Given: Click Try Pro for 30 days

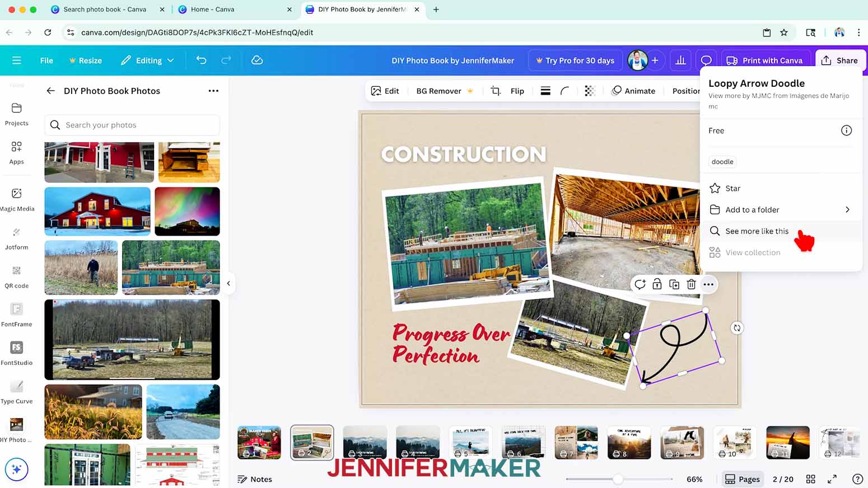Looking at the screenshot, I should (x=575, y=60).
